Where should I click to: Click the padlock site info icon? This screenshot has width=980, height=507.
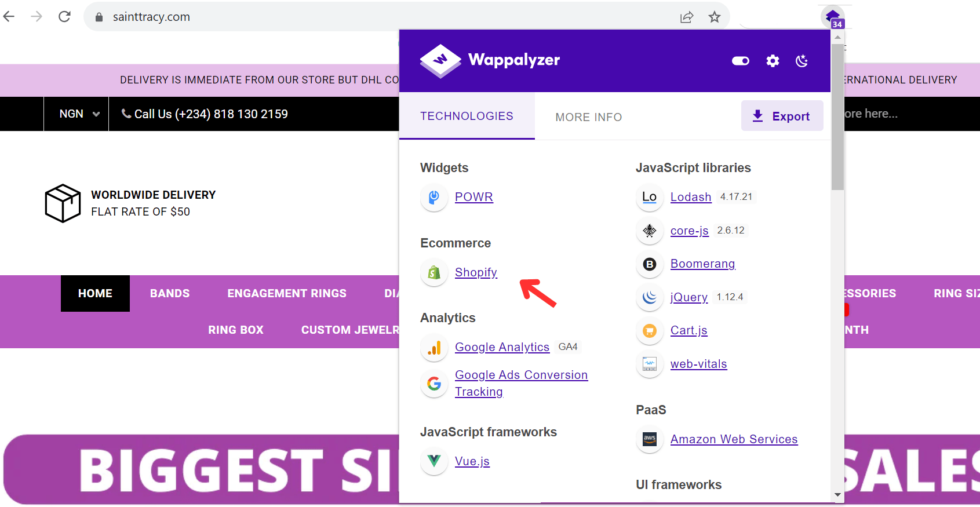[x=99, y=17]
